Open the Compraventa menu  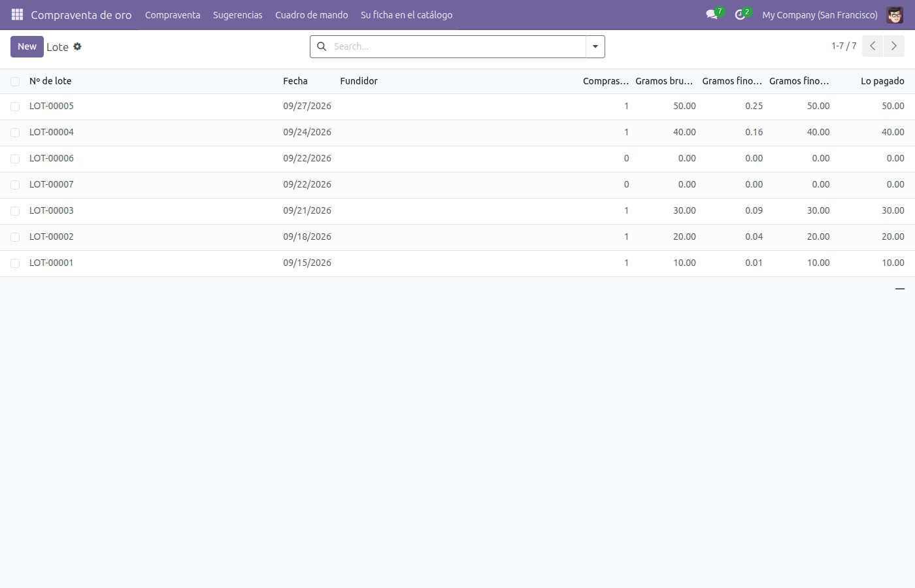[173, 14]
